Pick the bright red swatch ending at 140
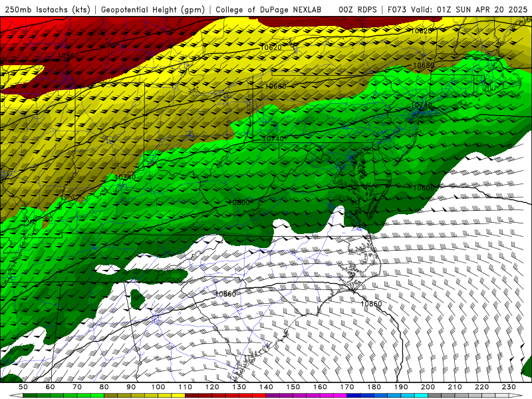This screenshot has width=532, height=399. (259, 396)
